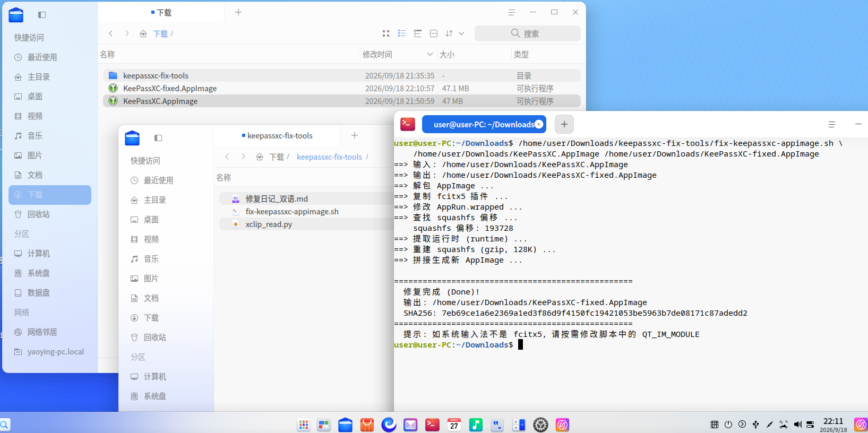Add a new tab in the 下载 window
868x433 pixels.
238,12
